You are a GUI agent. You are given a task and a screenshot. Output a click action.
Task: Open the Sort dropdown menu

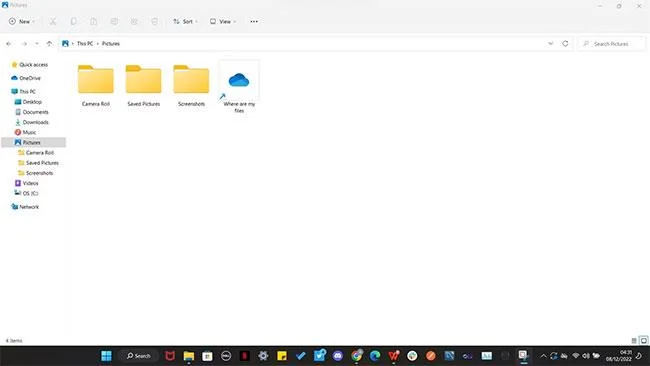(185, 22)
